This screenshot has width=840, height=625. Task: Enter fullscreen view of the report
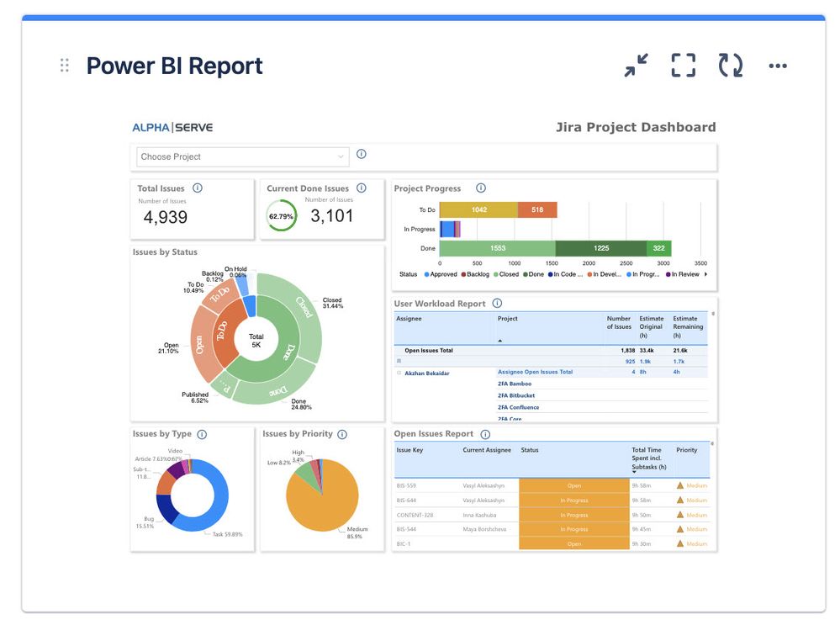683,65
